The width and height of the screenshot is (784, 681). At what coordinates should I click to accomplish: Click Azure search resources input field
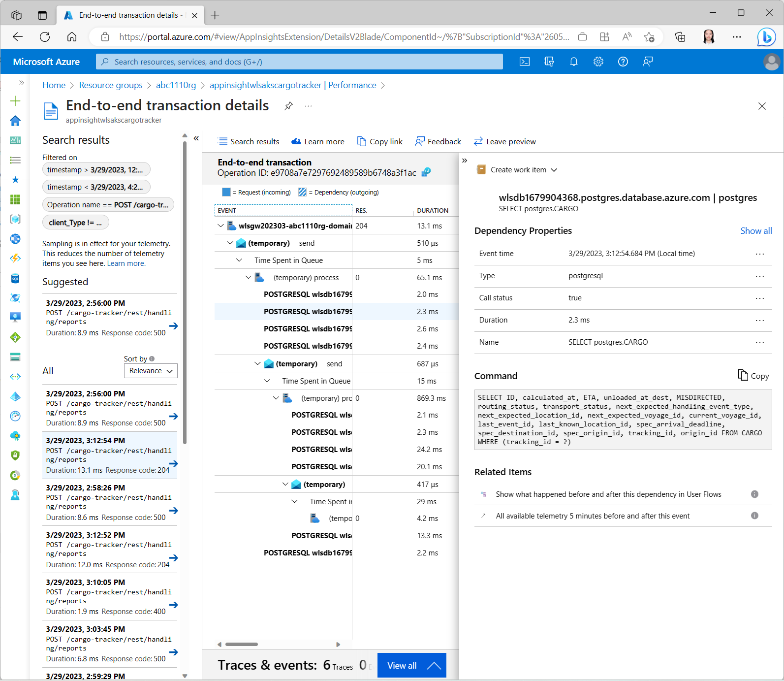pyautogui.click(x=299, y=62)
